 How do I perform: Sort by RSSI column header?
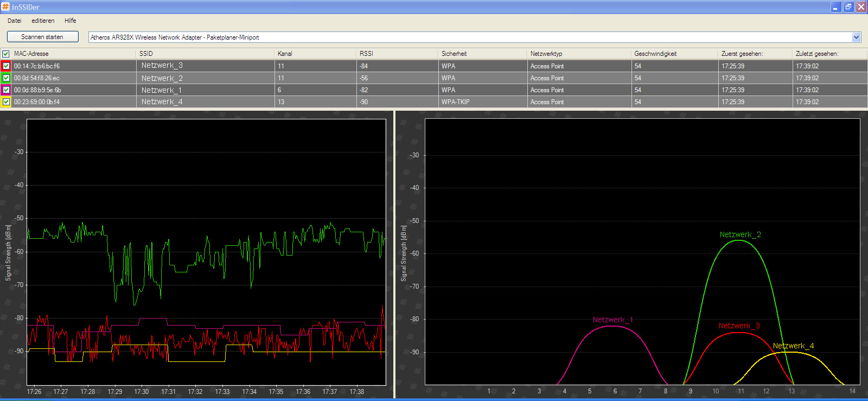coord(397,54)
